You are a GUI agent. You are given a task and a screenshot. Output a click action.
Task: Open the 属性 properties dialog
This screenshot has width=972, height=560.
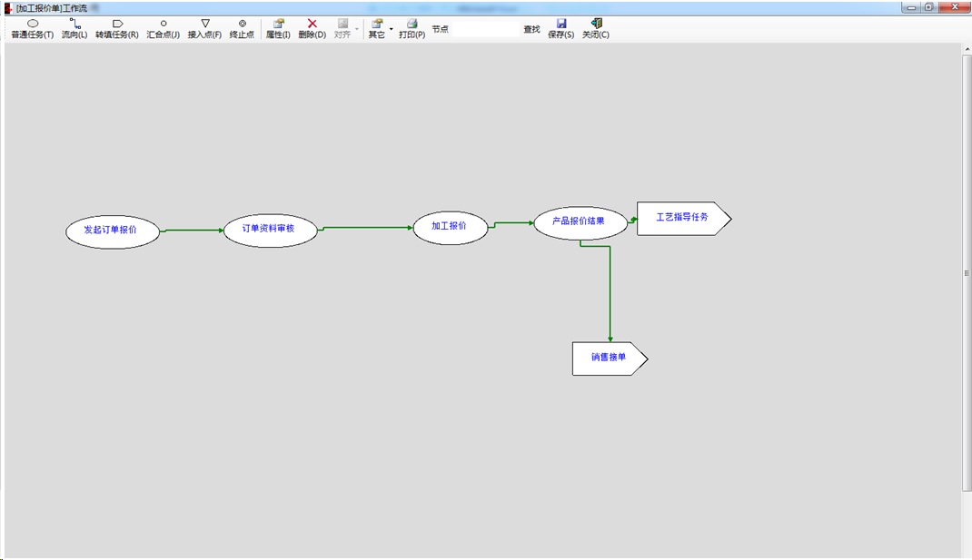click(278, 29)
